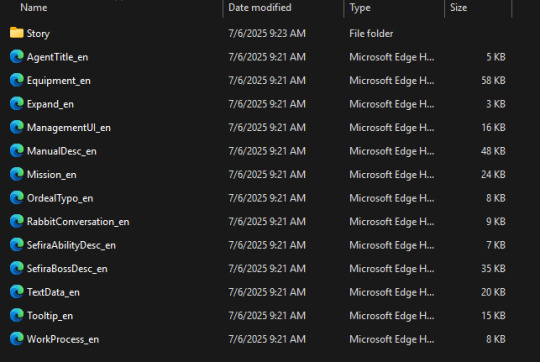Click the Microsoft Edge type of Tooltip_en
540x362 pixels.
coord(392,316)
